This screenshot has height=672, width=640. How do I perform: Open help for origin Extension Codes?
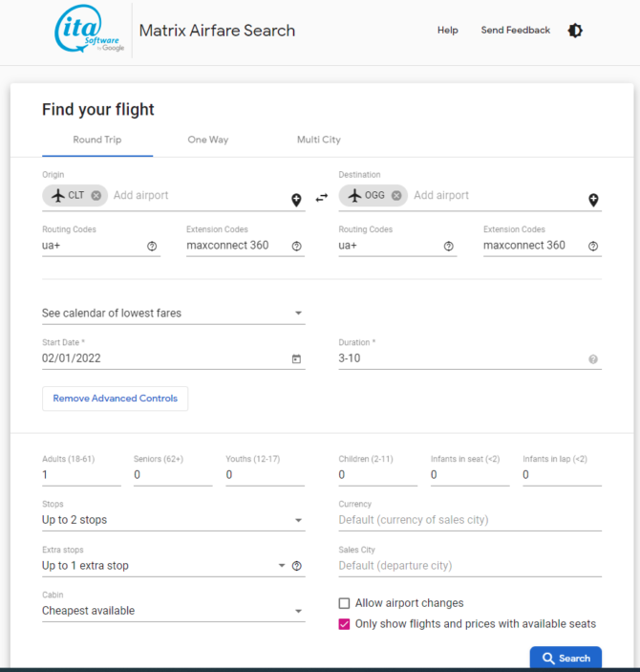(x=296, y=246)
